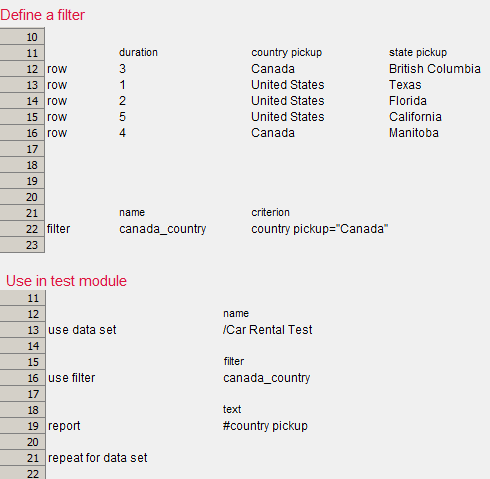Select the 'report' action cell
The width and height of the screenshot is (490, 479).
click(x=64, y=426)
